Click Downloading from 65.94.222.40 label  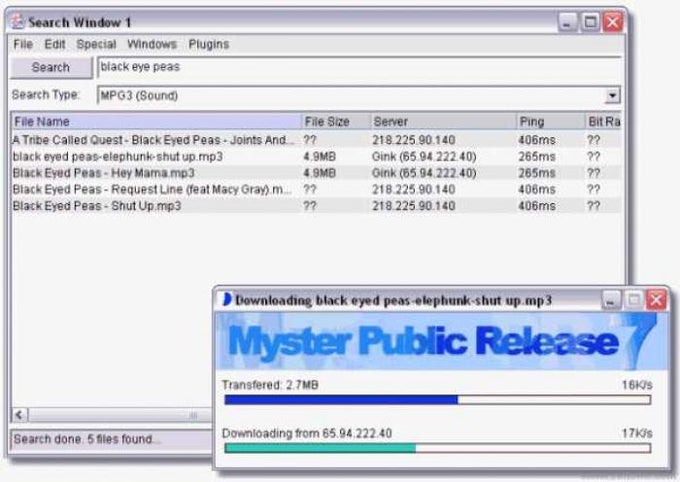coord(307,433)
